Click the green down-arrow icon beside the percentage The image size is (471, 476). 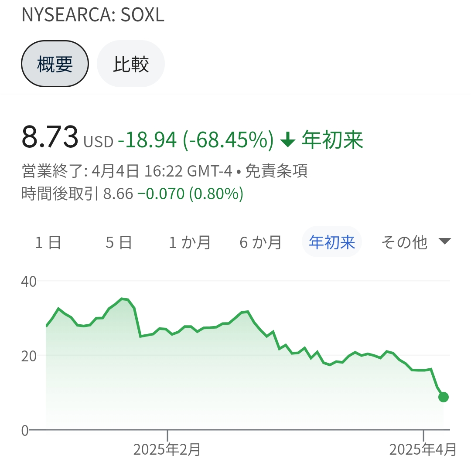288,140
